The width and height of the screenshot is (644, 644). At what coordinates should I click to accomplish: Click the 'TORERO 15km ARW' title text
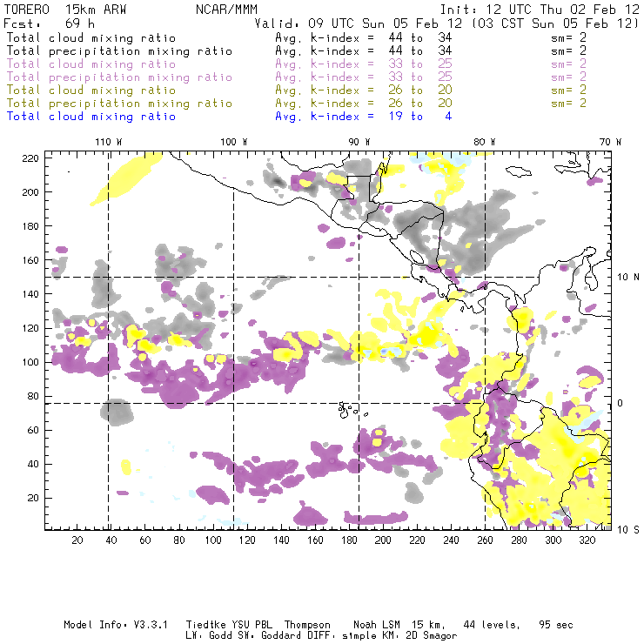(x=65, y=10)
